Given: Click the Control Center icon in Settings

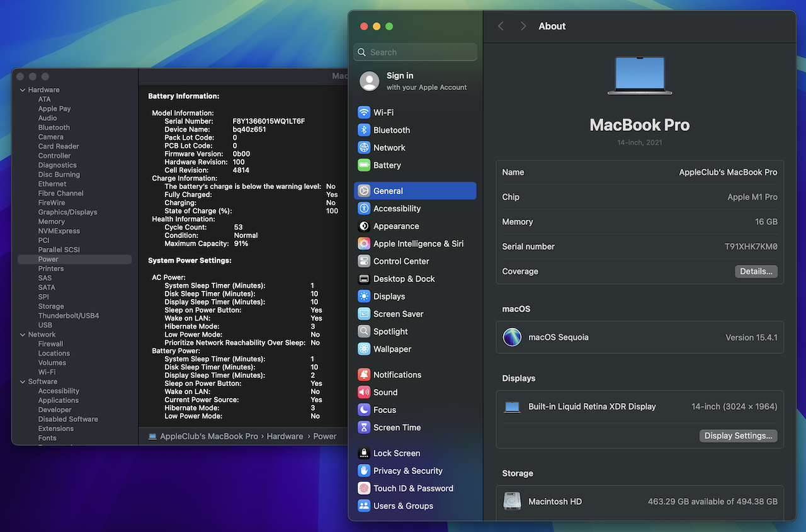Looking at the screenshot, I should pyautogui.click(x=364, y=261).
